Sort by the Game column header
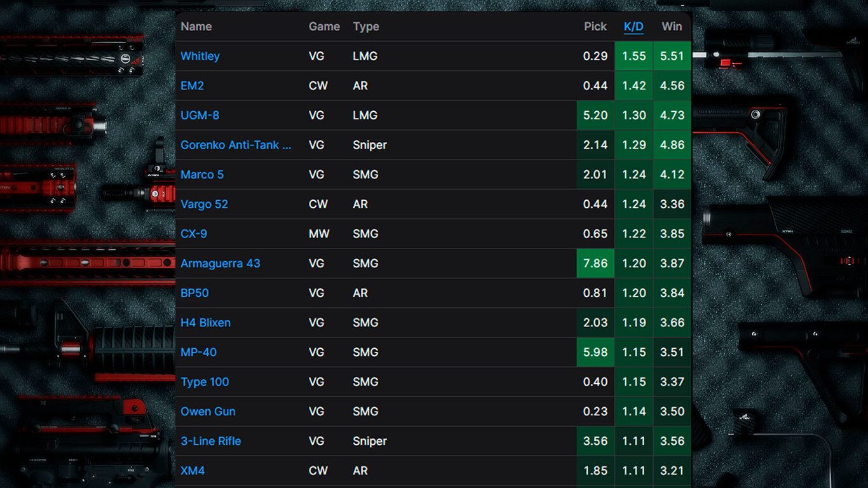 [324, 27]
